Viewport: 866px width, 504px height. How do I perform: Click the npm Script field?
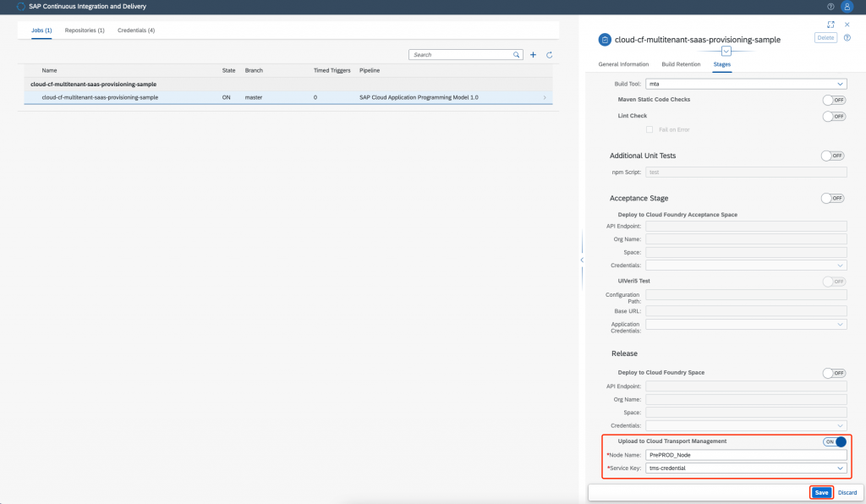click(x=746, y=173)
